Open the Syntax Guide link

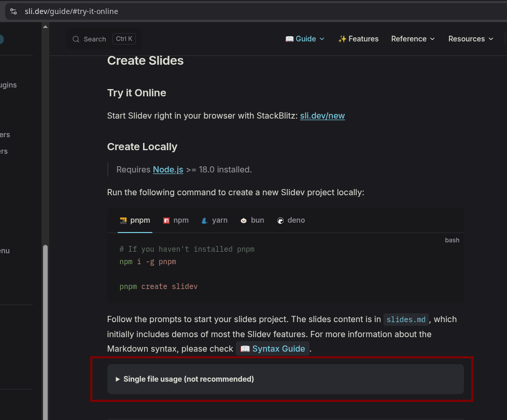point(278,349)
